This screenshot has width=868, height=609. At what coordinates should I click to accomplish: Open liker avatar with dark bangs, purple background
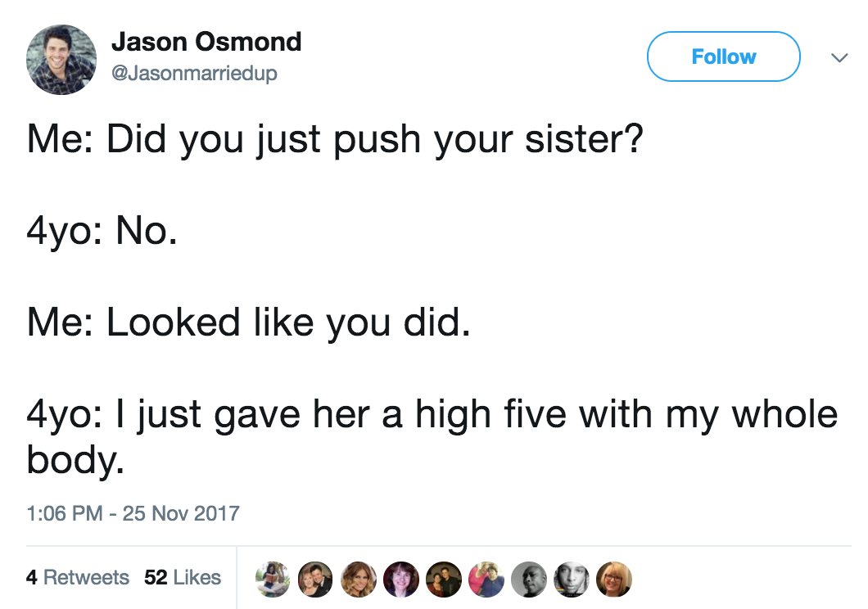pyautogui.click(x=400, y=580)
